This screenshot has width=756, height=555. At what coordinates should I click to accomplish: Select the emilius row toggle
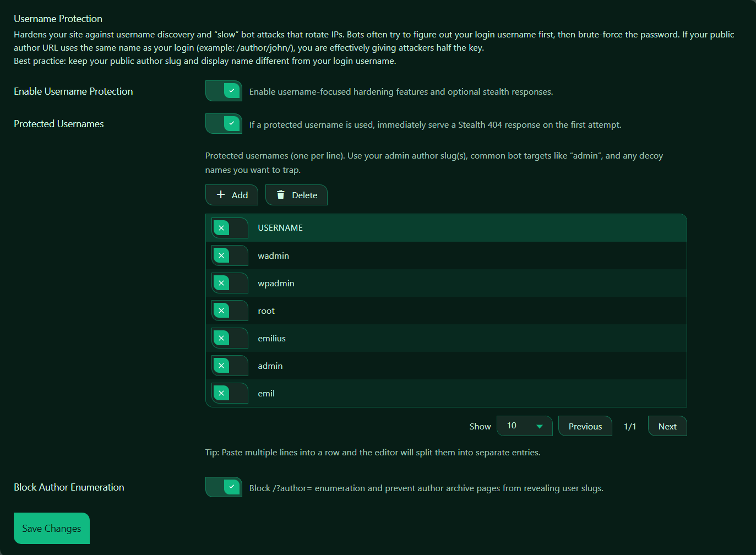[x=230, y=338]
